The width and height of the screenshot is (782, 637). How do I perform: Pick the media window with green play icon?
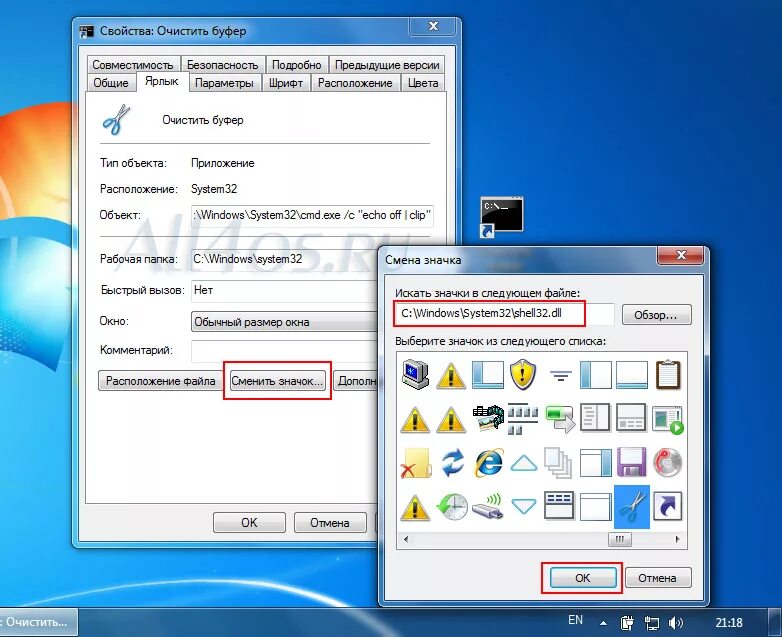click(x=668, y=419)
